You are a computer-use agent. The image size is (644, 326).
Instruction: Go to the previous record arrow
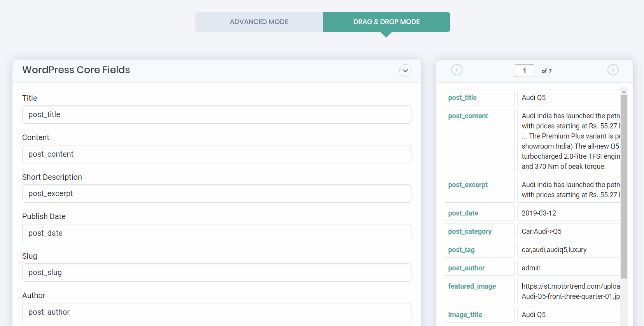click(x=457, y=70)
